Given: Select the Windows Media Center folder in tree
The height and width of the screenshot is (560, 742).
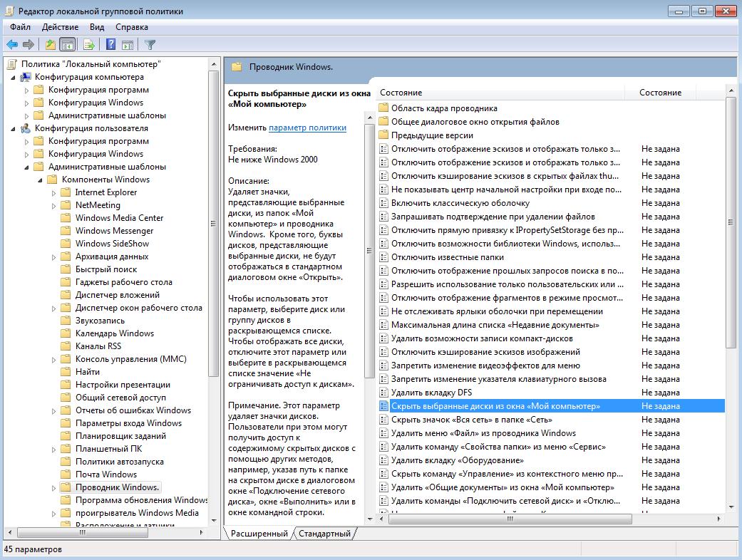Looking at the screenshot, I should [x=119, y=218].
